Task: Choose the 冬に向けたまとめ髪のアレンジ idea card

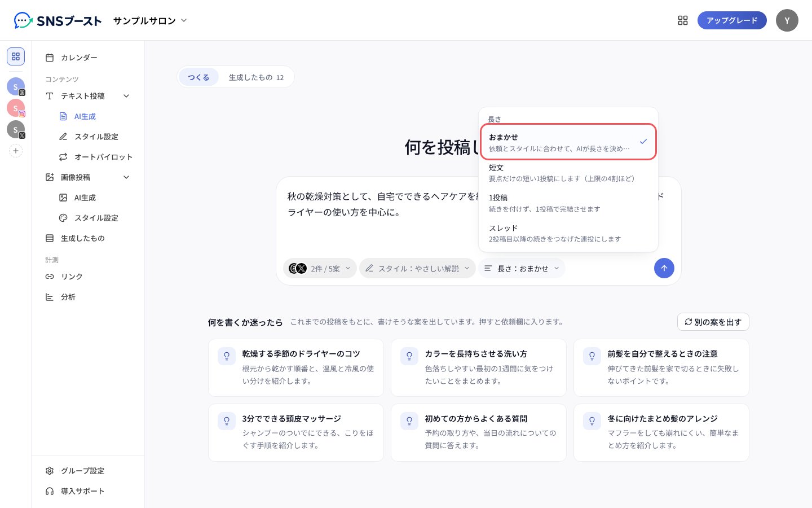Action: [x=661, y=432]
